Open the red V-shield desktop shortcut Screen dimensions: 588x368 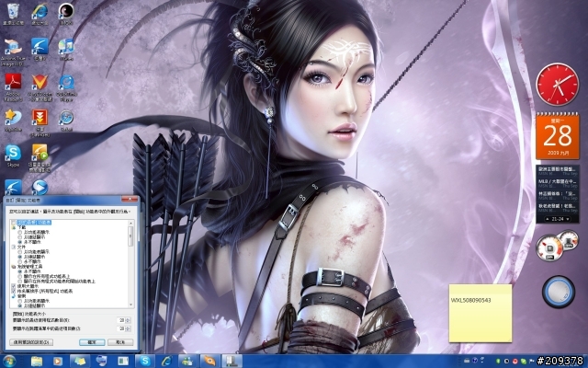40,87
